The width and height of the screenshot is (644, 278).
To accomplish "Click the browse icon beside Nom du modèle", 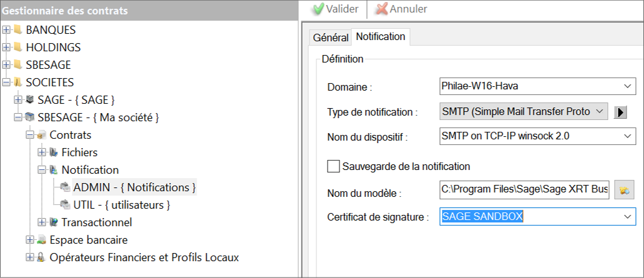I will coord(623,191).
